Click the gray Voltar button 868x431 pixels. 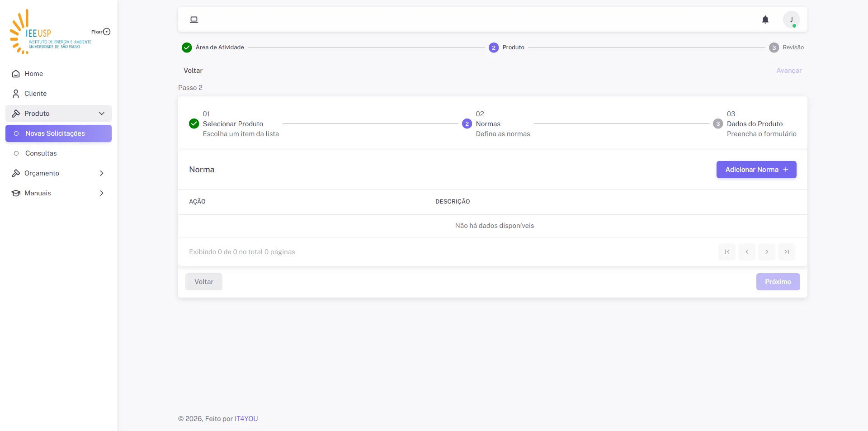(x=204, y=282)
